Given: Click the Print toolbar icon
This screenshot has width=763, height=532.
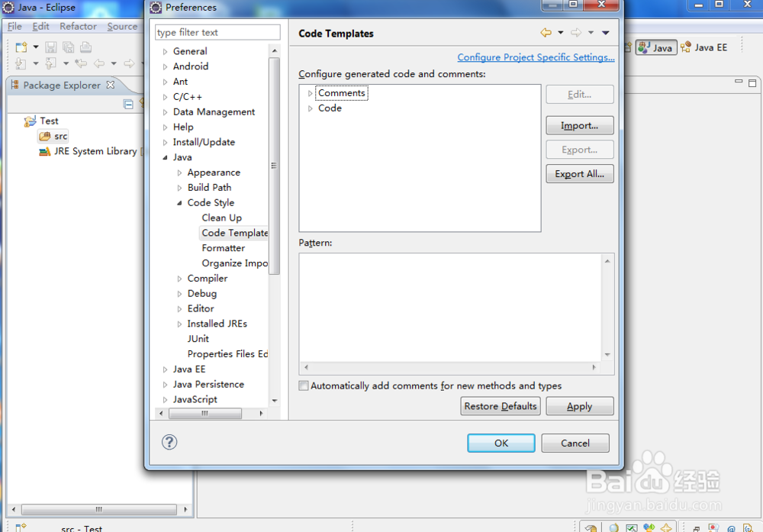Looking at the screenshot, I should click(x=85, y=47).
